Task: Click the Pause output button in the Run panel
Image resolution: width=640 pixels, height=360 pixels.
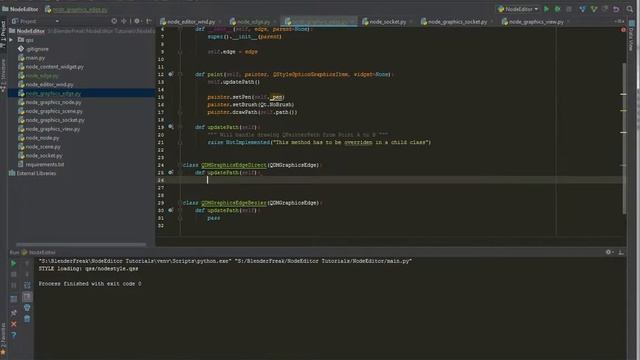Action: click(13, 285)
